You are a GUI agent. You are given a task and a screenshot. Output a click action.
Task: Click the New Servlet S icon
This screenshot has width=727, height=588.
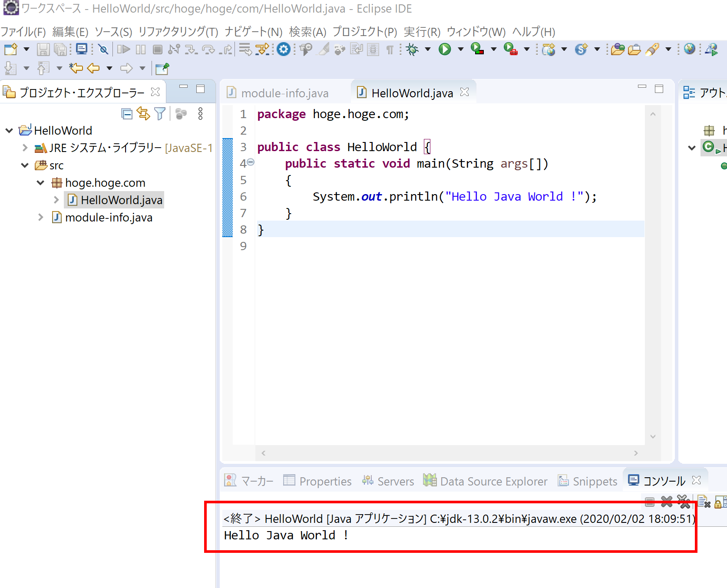tap(581, 49)
